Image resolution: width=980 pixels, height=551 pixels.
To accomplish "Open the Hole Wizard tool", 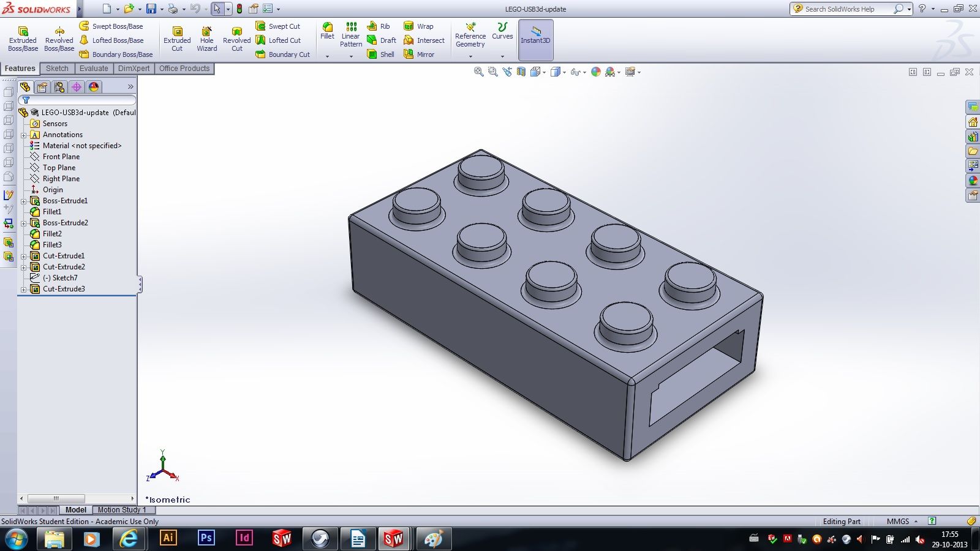I will 206,37.
